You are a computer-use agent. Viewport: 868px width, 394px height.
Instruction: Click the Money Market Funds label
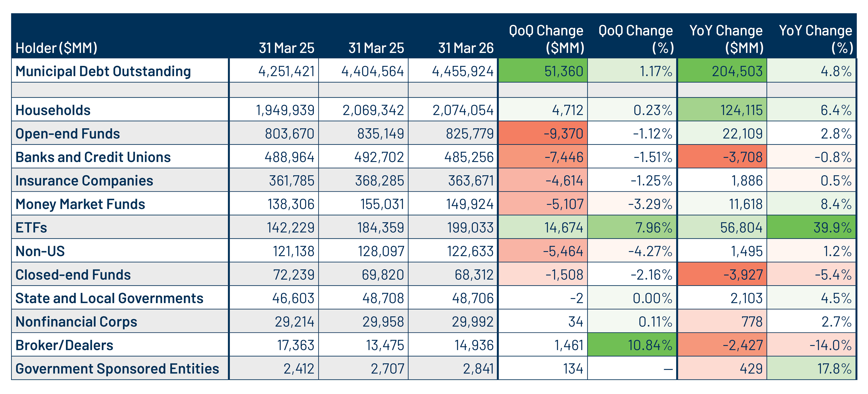click(x=80, y=204)
